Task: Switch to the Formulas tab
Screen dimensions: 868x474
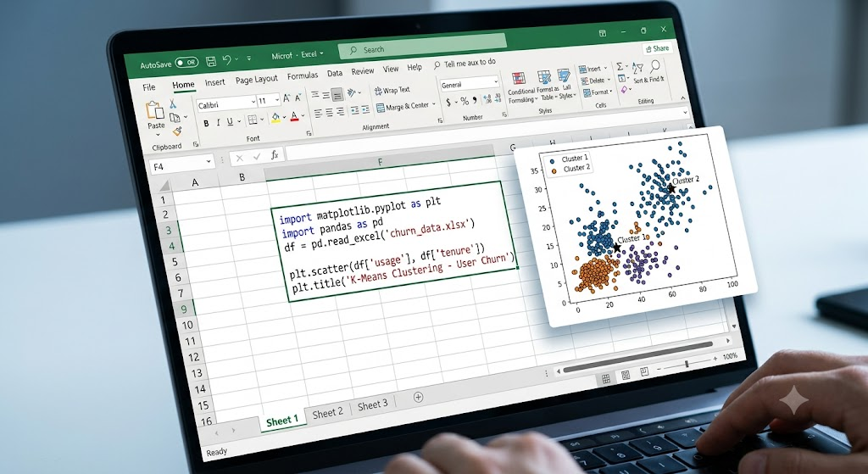Action: [x=303, y=75]
